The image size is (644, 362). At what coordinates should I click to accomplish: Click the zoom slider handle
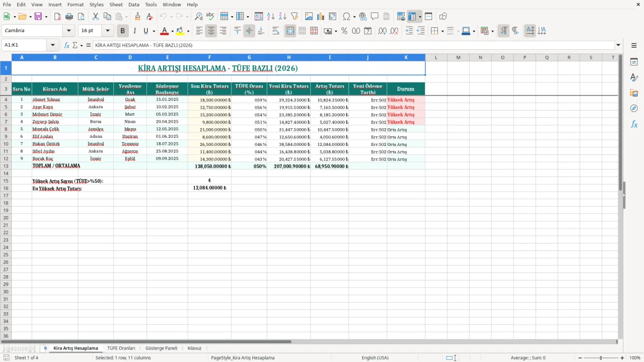coord(601,358)
